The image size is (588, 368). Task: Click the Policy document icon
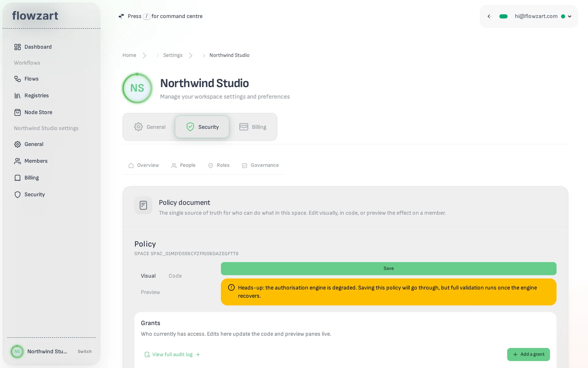pos(143,205)
